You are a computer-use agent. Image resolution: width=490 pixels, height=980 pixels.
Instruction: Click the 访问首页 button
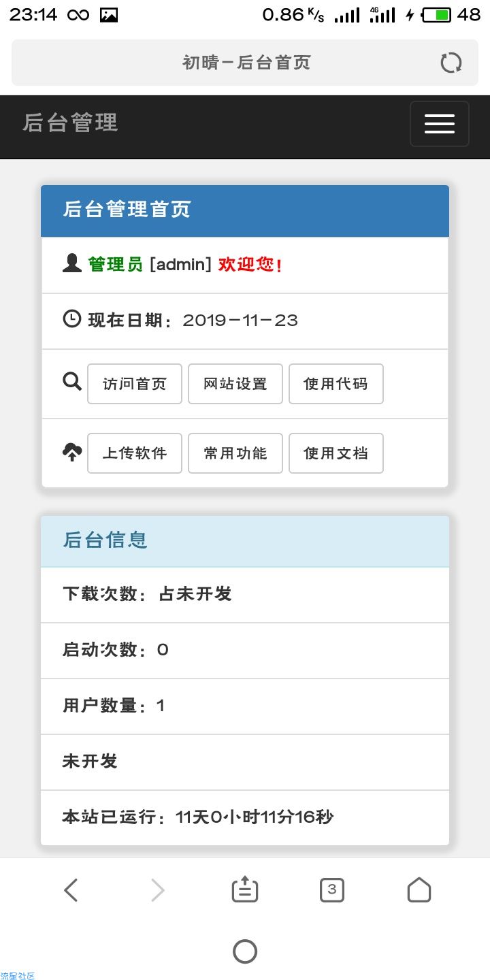click(x=135, y=384)
